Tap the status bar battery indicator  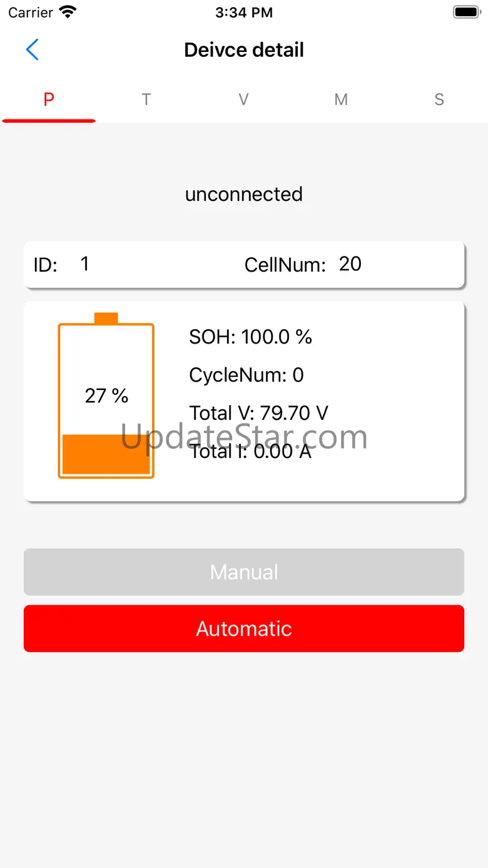pos(466,12)
